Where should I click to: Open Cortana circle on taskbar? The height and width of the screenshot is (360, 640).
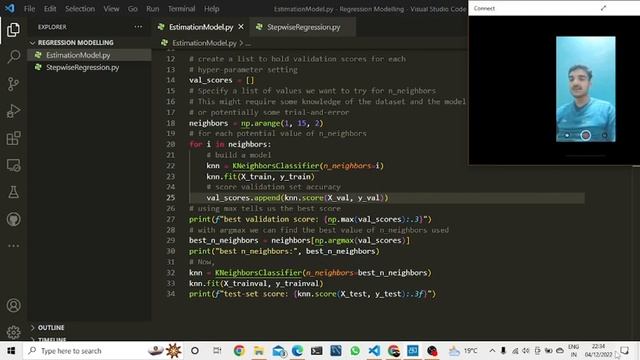pyautogui.click(x=195, y=351)
